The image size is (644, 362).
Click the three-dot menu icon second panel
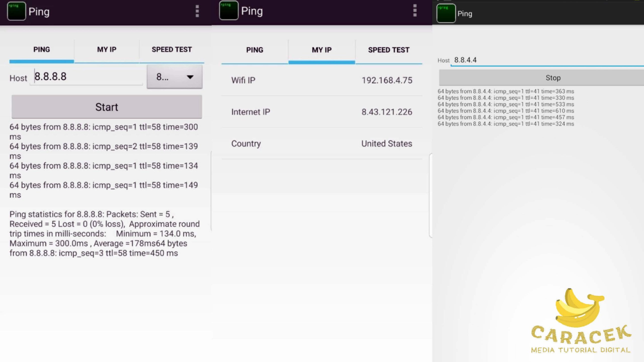coord(414,11)
